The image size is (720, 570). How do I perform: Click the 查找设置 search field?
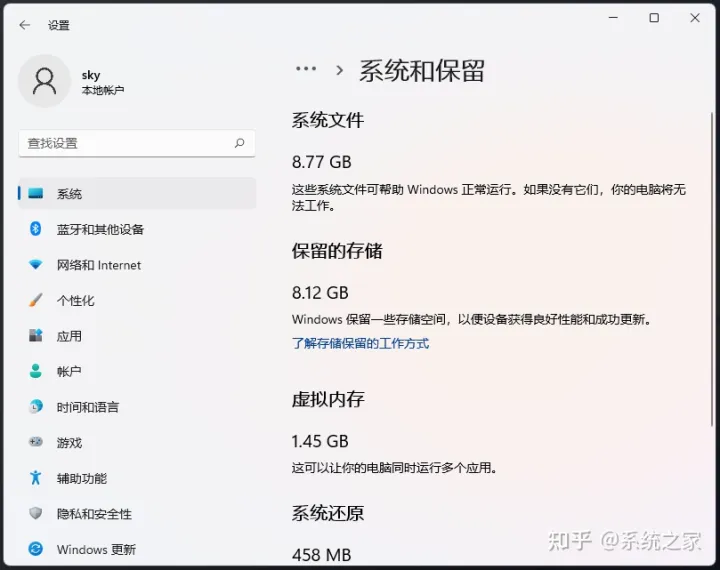(137, 143)
